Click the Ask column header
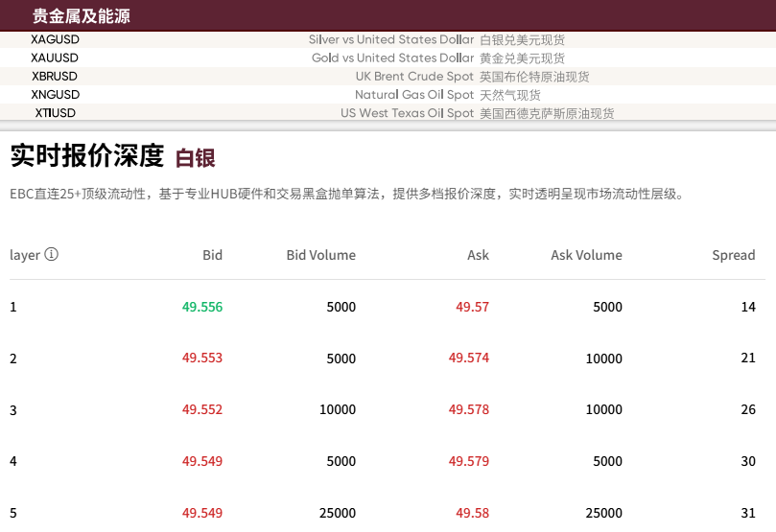776x532 pixels. point(478,255)
